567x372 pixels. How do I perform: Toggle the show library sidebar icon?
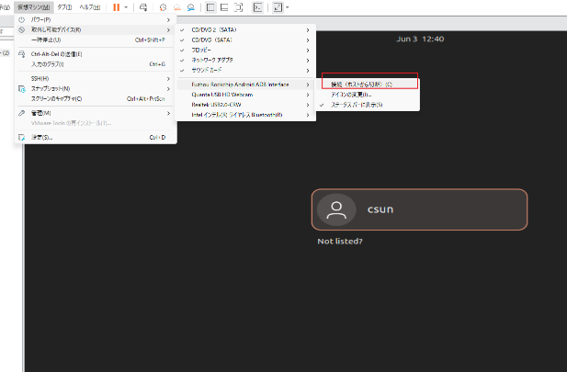(x=210, y=7)
